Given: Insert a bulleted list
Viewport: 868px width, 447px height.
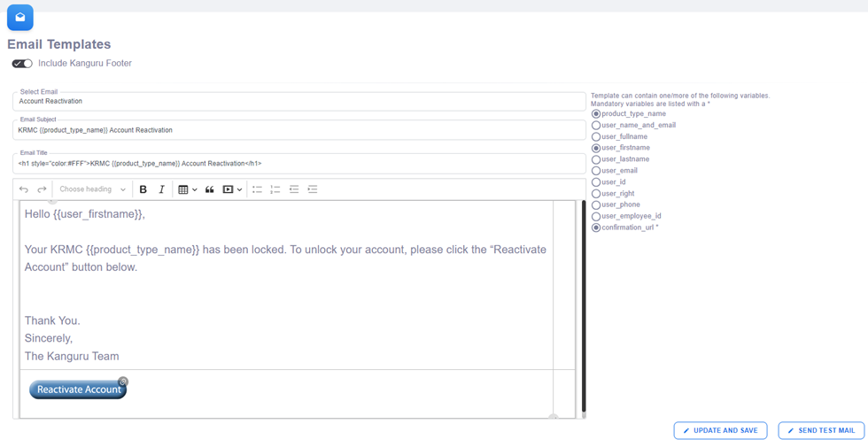Looking at the screenshot, I should [x=257, y=189].
